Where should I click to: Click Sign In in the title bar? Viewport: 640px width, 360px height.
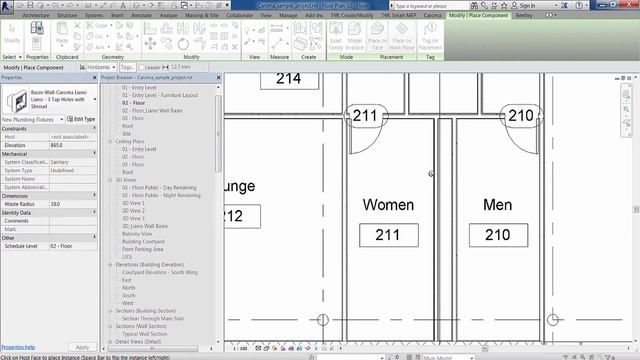pos(527,6)
